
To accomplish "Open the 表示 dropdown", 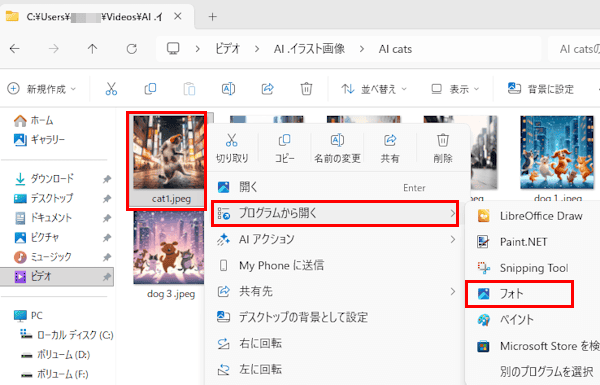I will (455, 89).
